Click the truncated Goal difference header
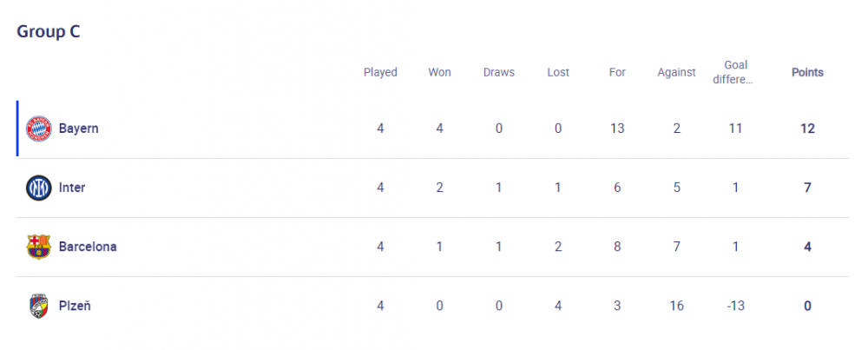 pyautogui.click(x=736, y=72)
